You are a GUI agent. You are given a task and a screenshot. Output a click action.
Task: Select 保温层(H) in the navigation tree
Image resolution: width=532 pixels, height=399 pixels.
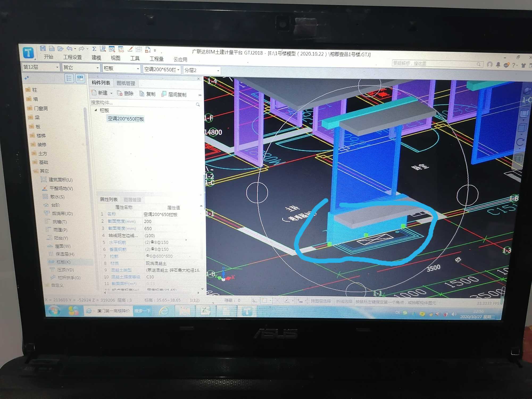coord(62,254)
